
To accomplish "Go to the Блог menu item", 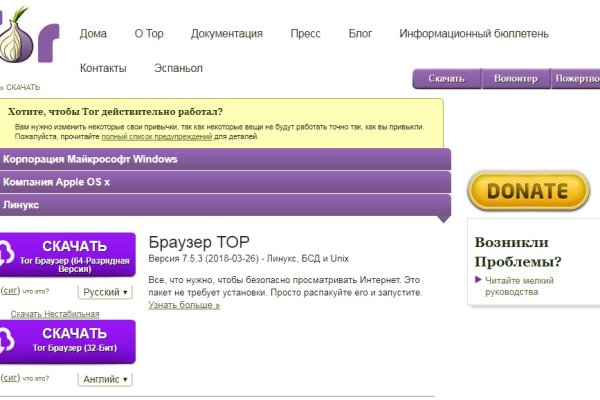I will (x=360, y=33).
